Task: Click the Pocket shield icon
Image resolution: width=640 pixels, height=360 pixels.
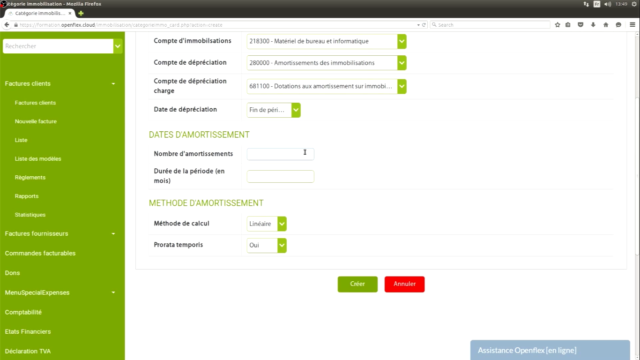Action: tap(580, 25)
